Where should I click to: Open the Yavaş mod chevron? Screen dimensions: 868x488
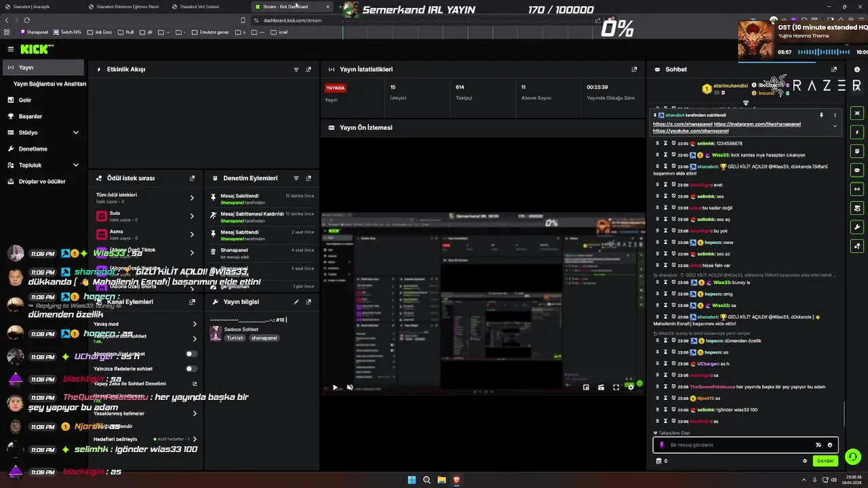coord(195,324)
